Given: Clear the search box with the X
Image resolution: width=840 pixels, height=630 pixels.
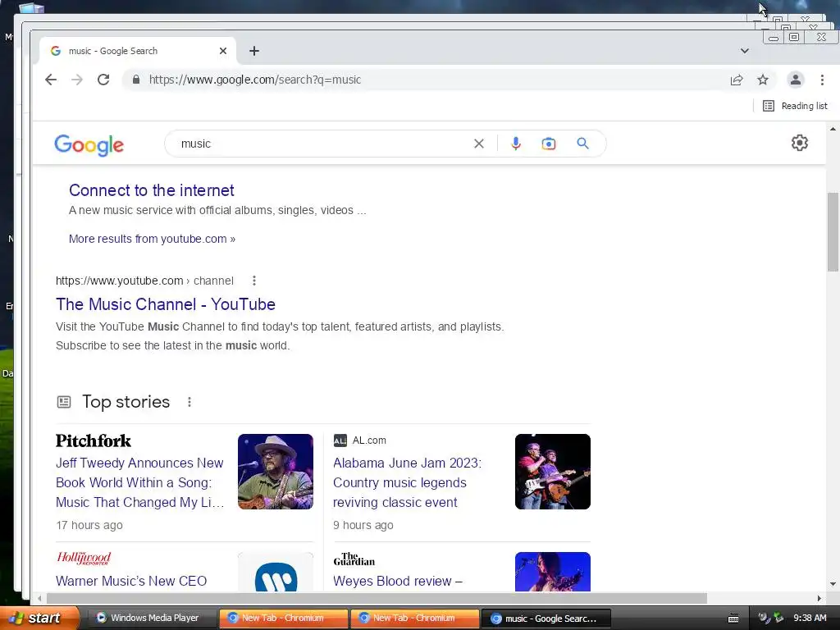Looking at the screenshot, I should (479, 144).
